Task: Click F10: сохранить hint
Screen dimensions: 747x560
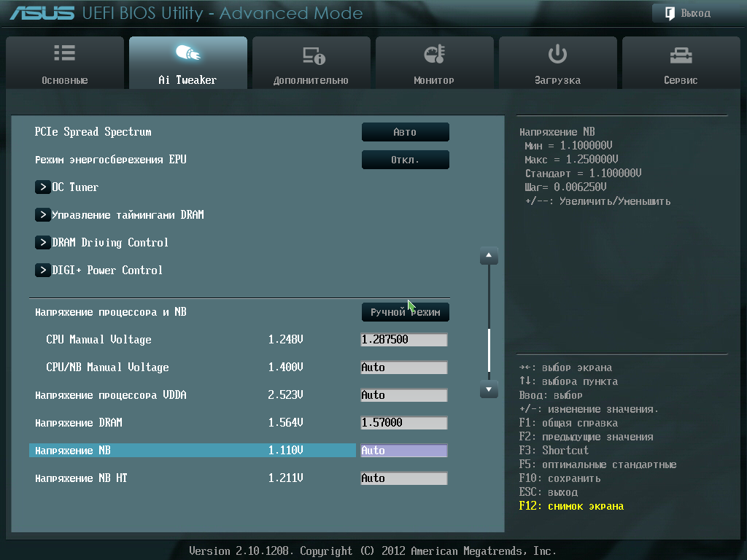Action: [x=560, y=478]
